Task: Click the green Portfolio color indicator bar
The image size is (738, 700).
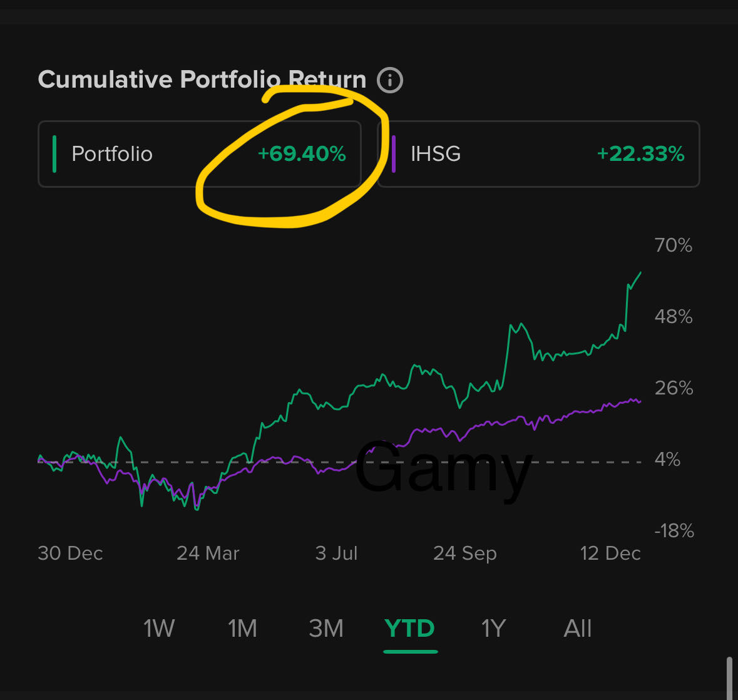Action: point(55,154)
